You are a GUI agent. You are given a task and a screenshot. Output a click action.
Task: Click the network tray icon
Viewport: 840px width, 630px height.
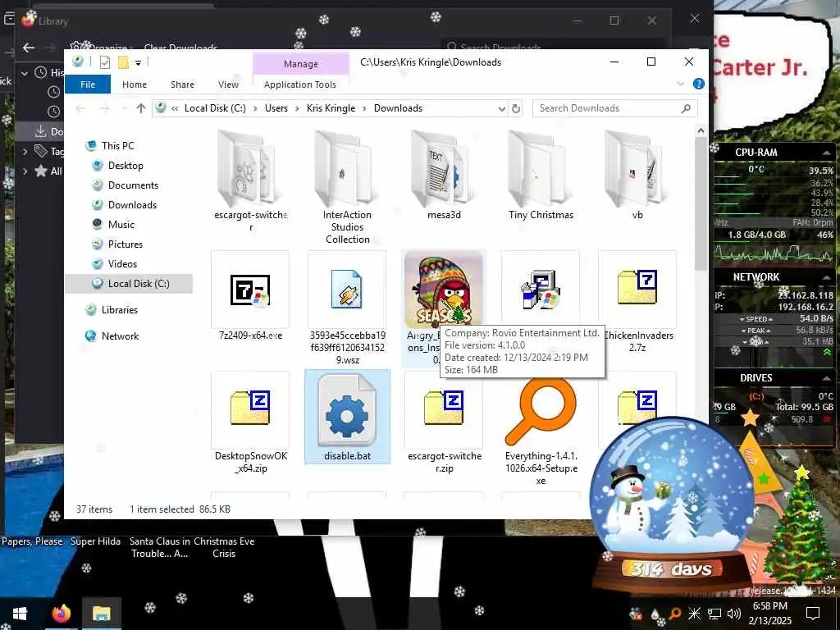point(714,614)
